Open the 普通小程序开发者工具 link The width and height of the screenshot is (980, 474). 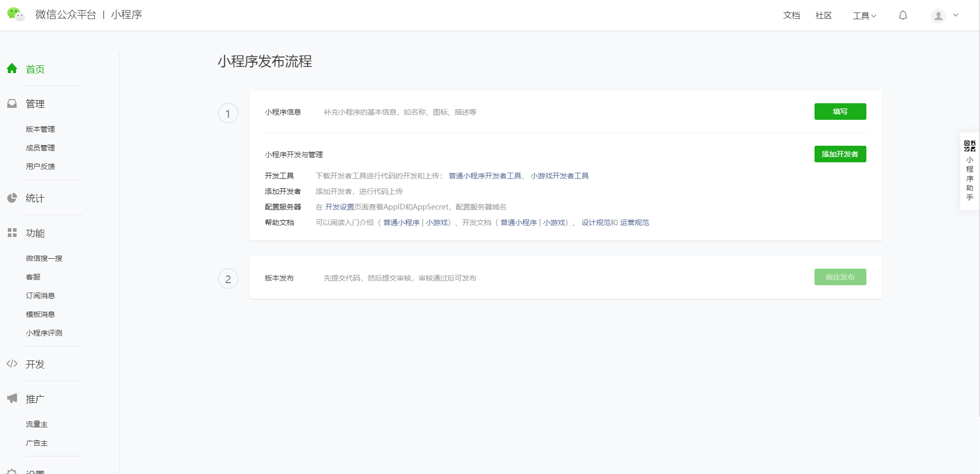pos(485,176)
